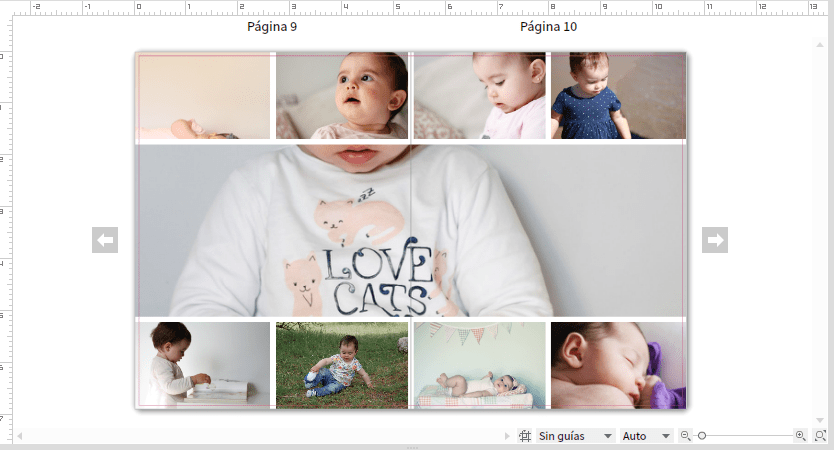Viewport: 834px width, 450px height.
Task: Click the zoom in magnifier
Action: (x=800, y=436)
